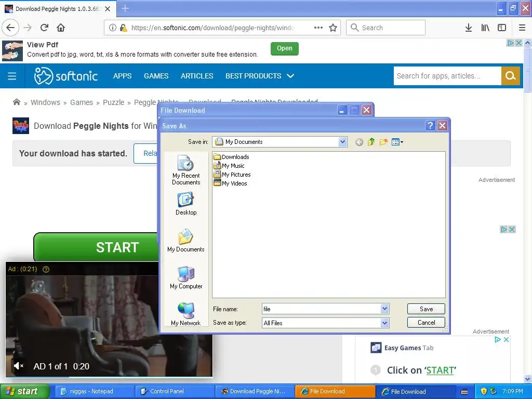The height and width of the screenshot is (399, 532).
Task: Click the File name input field
Action: (321, 309)
